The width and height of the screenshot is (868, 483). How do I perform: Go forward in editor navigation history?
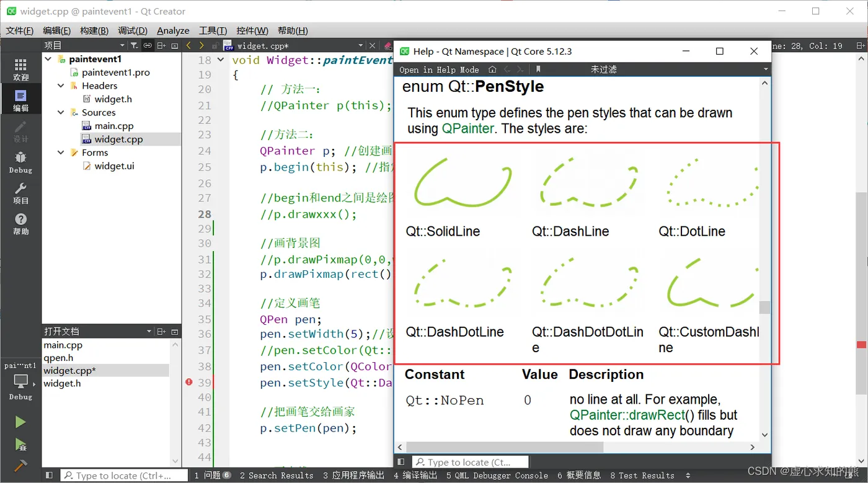point(201,45)
